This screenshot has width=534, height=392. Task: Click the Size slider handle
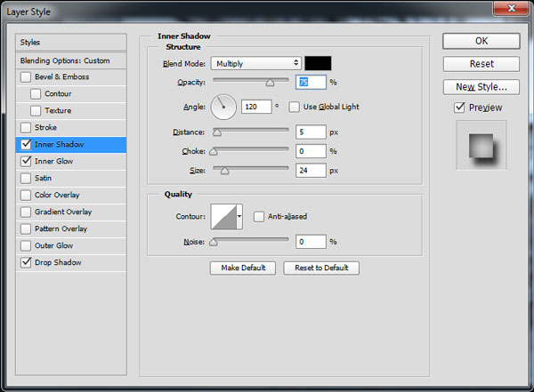point(225,171)
